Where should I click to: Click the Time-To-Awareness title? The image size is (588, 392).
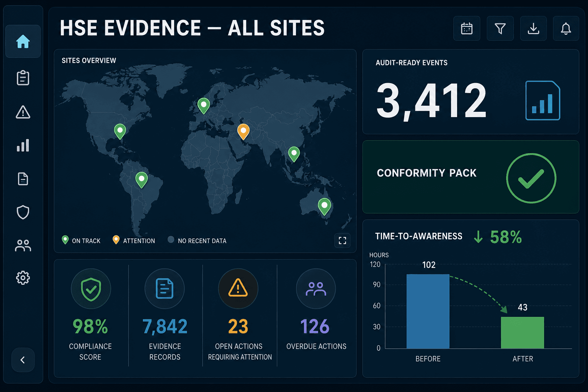coord(419,236)
